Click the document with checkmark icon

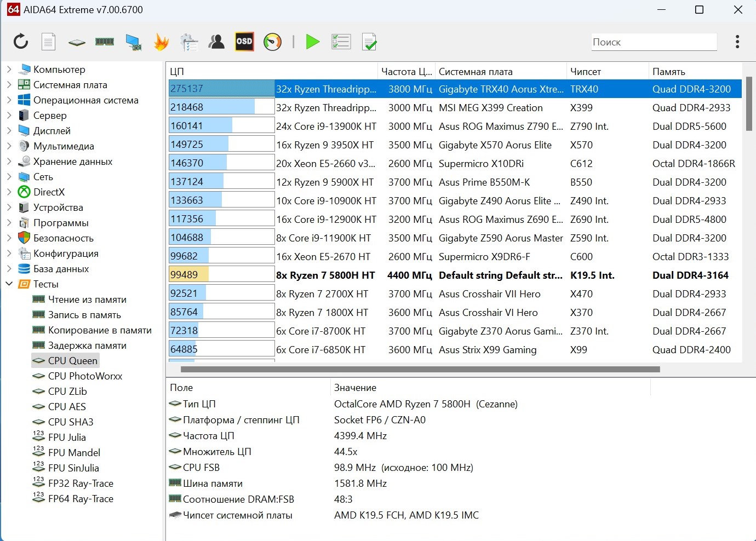[x=369, y=42]
